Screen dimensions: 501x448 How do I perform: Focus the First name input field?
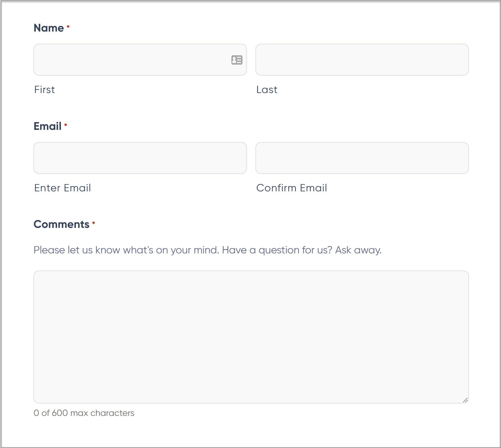140,60
